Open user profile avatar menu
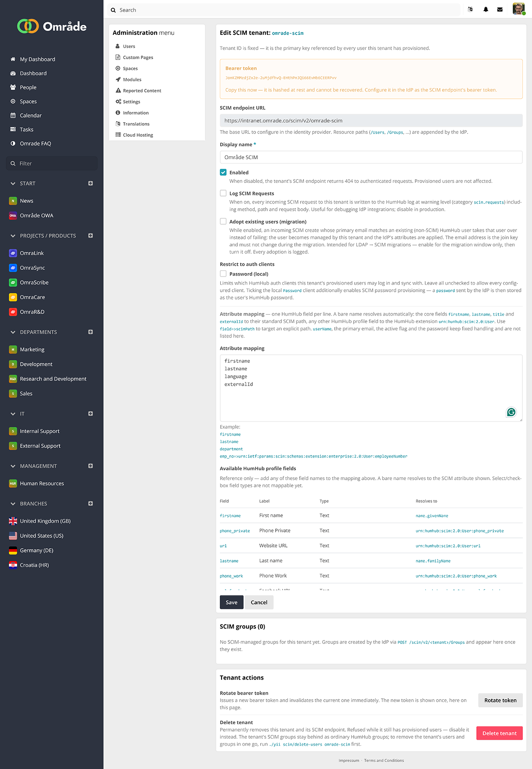532x769 pixels. (x=519, y=9)
